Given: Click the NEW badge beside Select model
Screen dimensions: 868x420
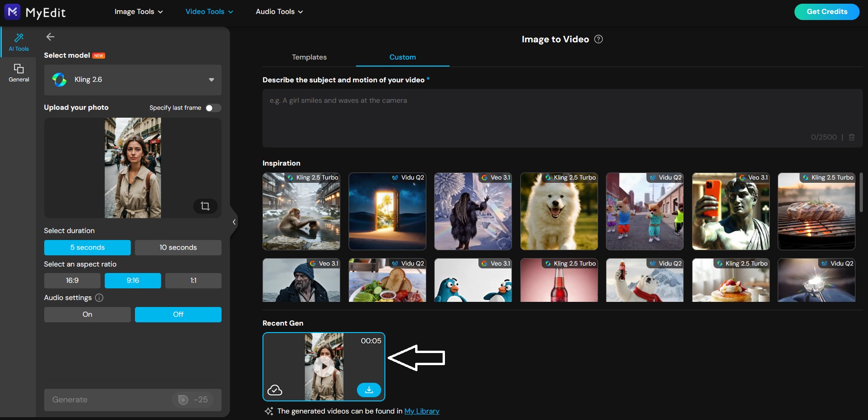Looking at the screenshot, I should (99, 56).
